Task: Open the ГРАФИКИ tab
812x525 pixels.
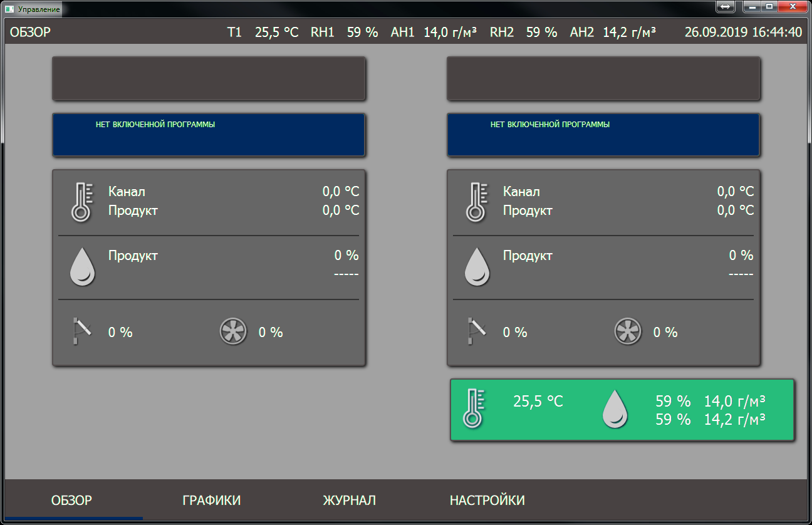Action: [212, 501]
